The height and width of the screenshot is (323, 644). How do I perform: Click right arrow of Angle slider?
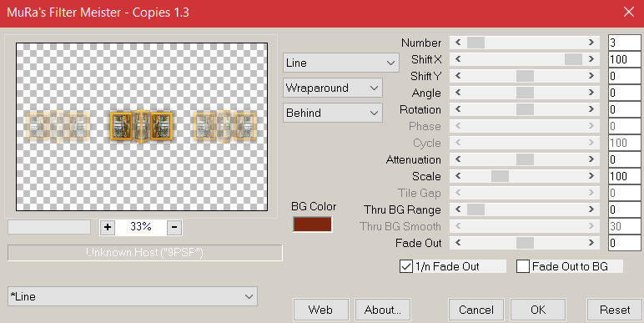coord(591,93)
